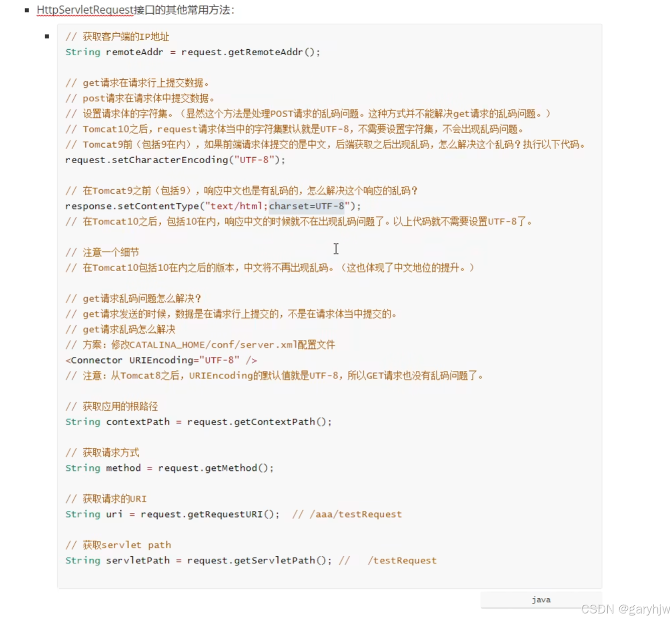Click the comment '// get请求乱码问题怎么解决?'

click(x=134, y=298)
